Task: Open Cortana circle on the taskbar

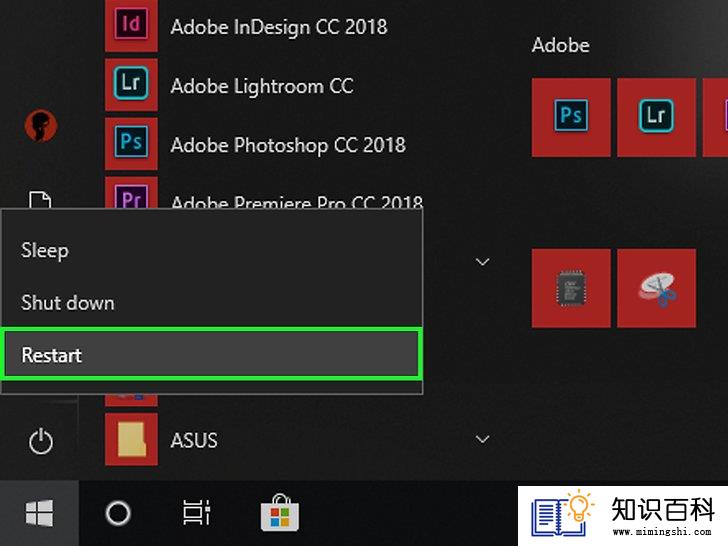Action: [118, 513]
